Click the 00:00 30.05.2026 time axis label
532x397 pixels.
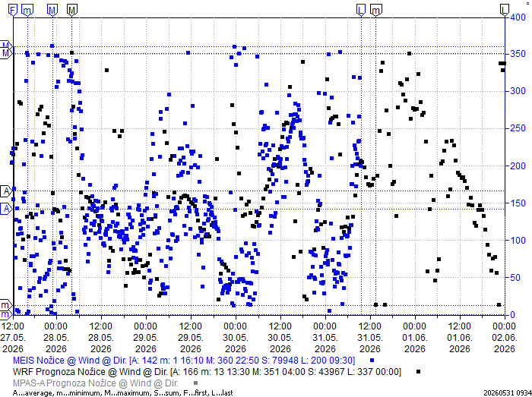pyautogui.click(x=236, y=337)
